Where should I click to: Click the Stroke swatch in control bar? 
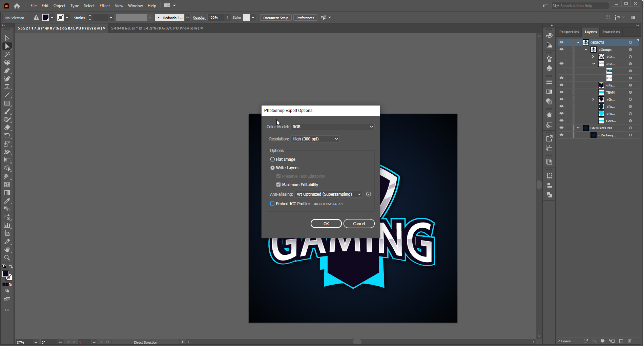pyautogui.click(x=61, y=18)
